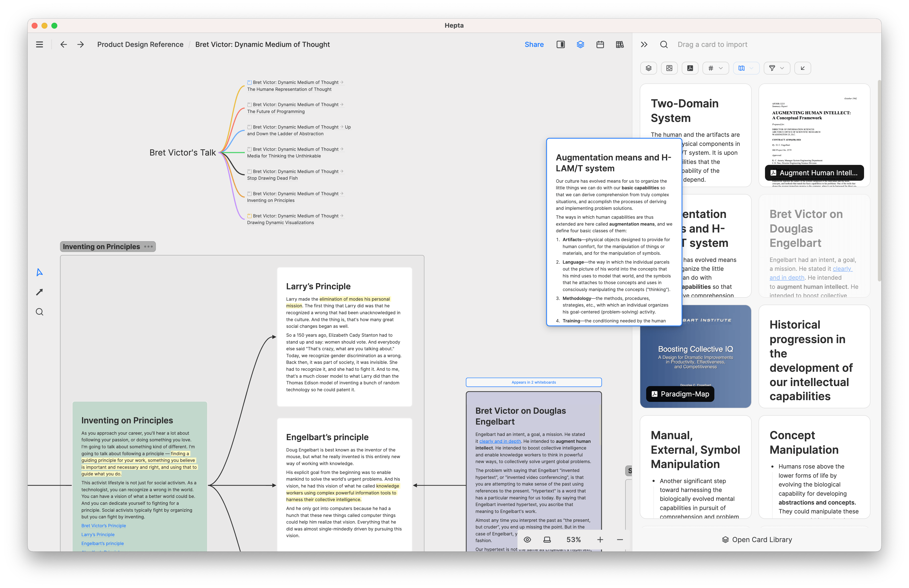Select Manual, External, Symbol Manipulation card
Screen dimensions: 909x588
point(696,467)
